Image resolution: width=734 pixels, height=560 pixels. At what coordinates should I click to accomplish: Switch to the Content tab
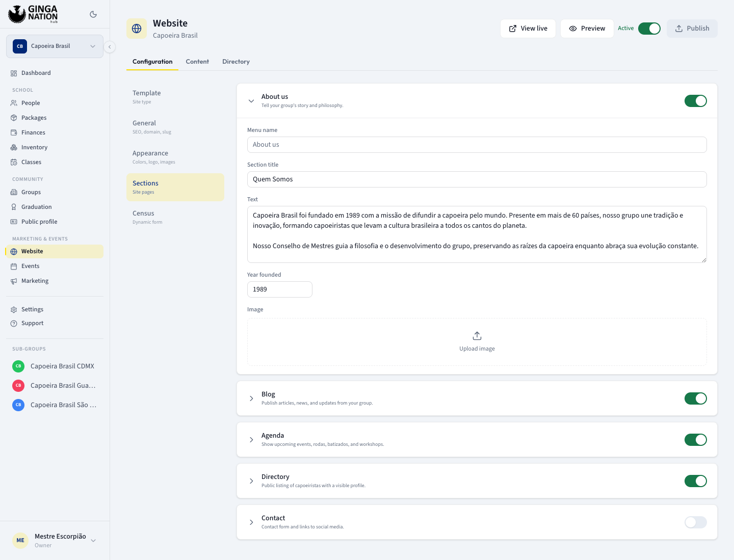click(197, 62)
